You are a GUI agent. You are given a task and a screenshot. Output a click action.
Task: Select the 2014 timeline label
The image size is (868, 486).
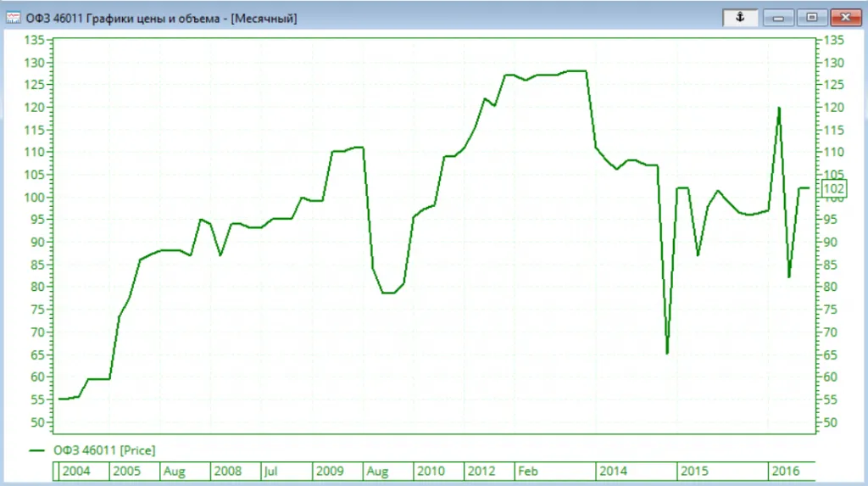click(x=612, y=471)
